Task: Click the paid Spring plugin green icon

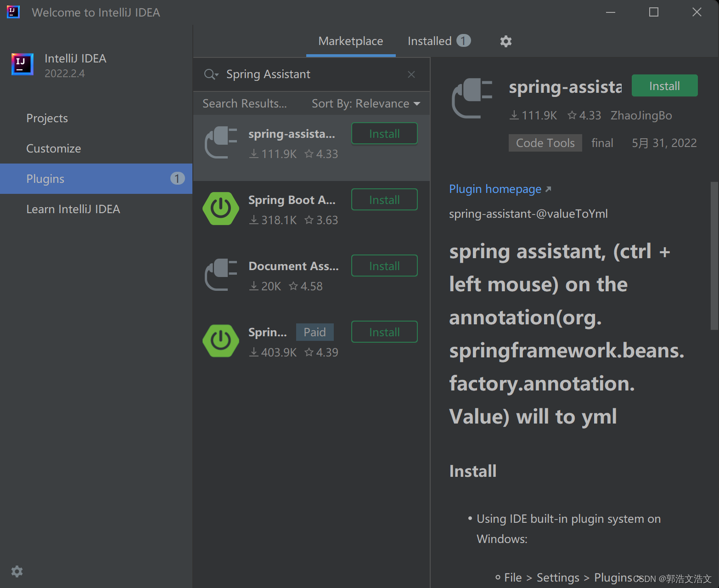Action: tap(221, 341)
